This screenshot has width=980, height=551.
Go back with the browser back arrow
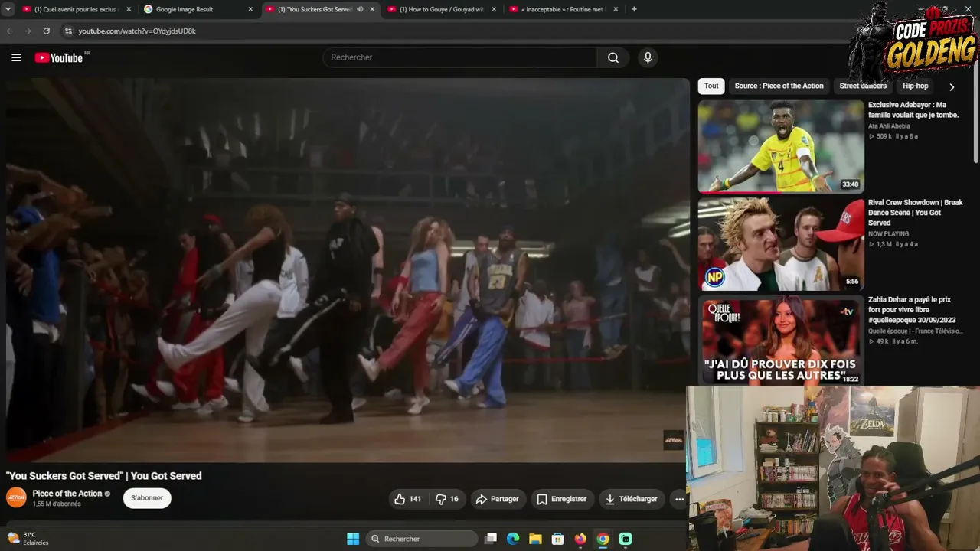pos(10,31)
